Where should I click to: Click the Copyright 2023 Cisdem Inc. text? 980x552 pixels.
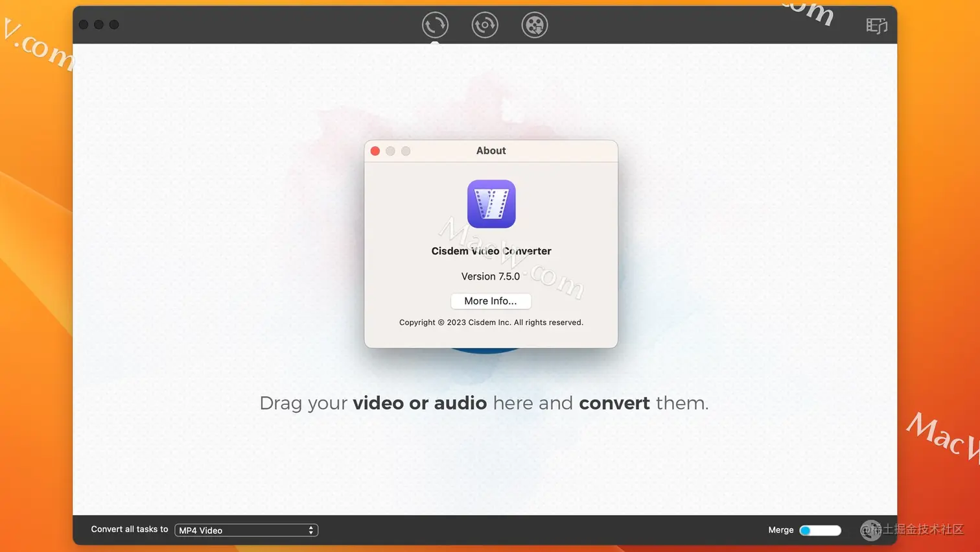(491, 322)
